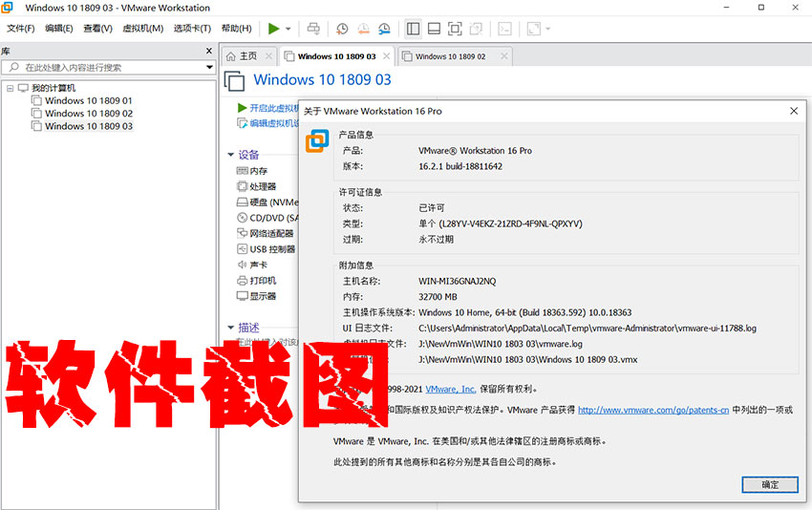This screenshot has width=812, height=510.
Task: Click the revert to snapshot toolbar icon
Action: coord(363,29)
